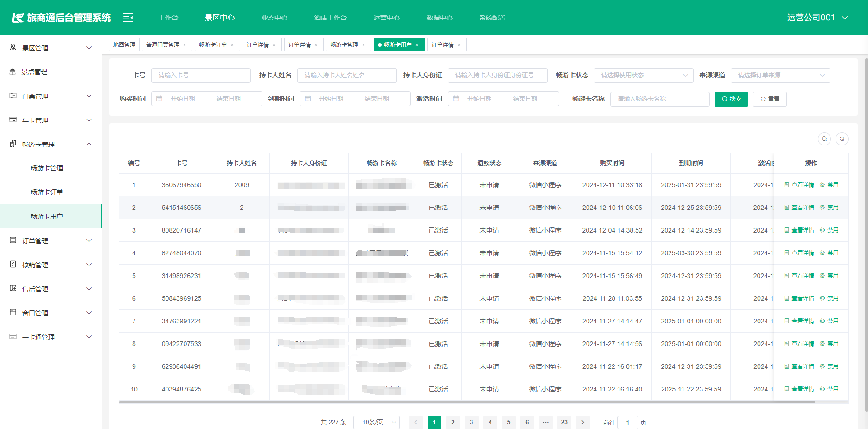The image size is (868, 429).
Task: Go to the next page arrow
Action: point(583,422)
